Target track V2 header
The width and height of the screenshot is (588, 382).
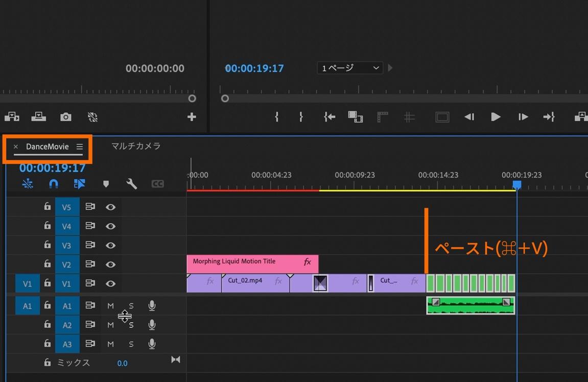pos(67,265)
